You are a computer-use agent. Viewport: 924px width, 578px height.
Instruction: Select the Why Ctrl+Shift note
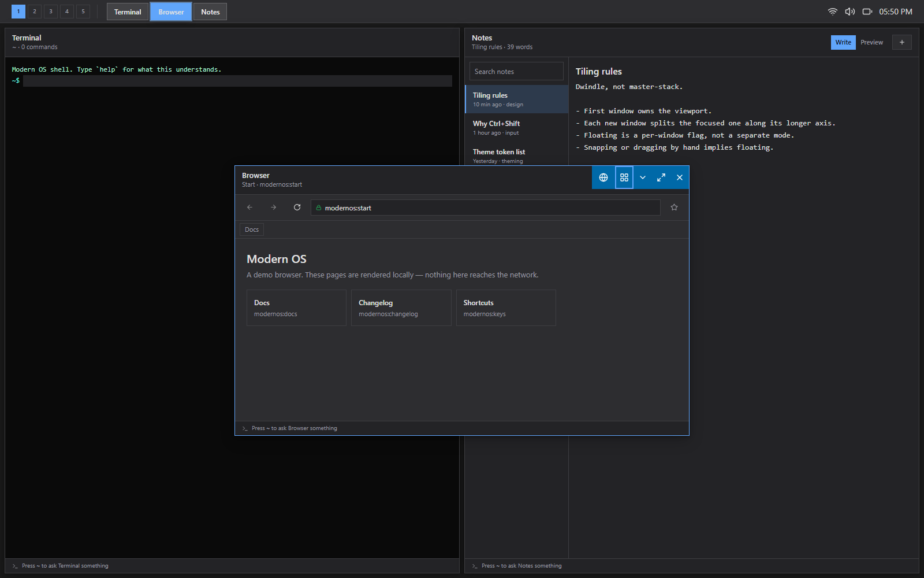(x=517, y=128)
